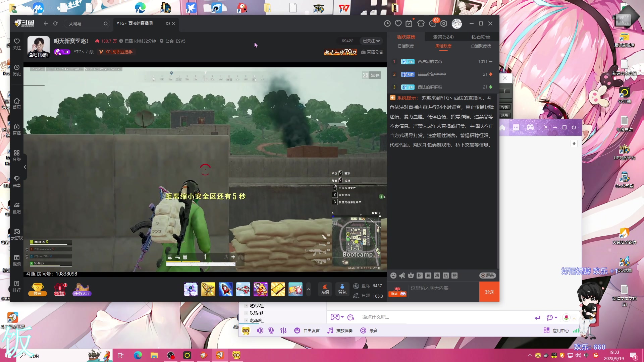Open 已关注 follow dropdown
Viewport: 644px width, 362px height.
pyautogui.click(x=371, y=41)
